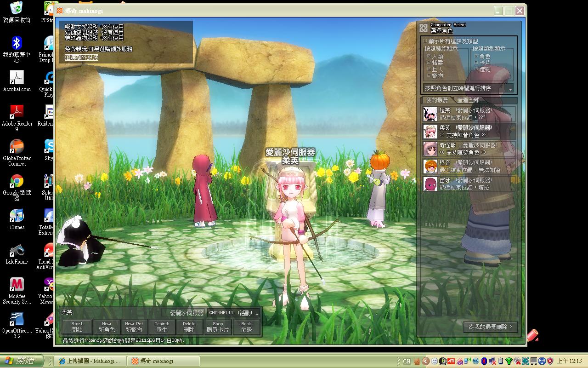Check the 卡片 type filter
Screen dimensions: 588x368
(x=476, y=63)
